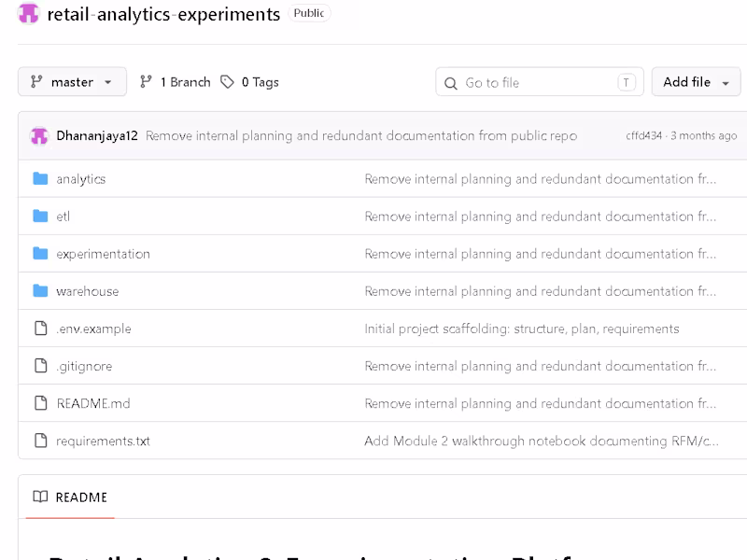Open Dhananjaya12 author profile link

point(97,135)
